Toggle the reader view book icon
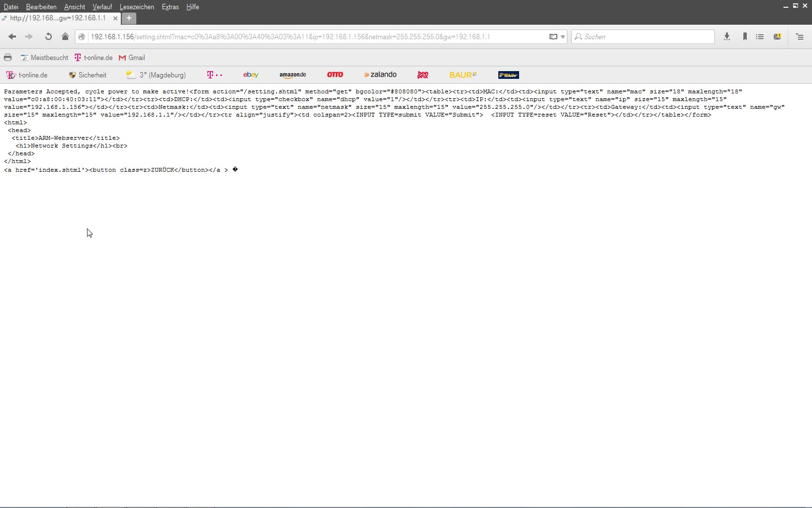812x508 pixels. coord(553,37)
